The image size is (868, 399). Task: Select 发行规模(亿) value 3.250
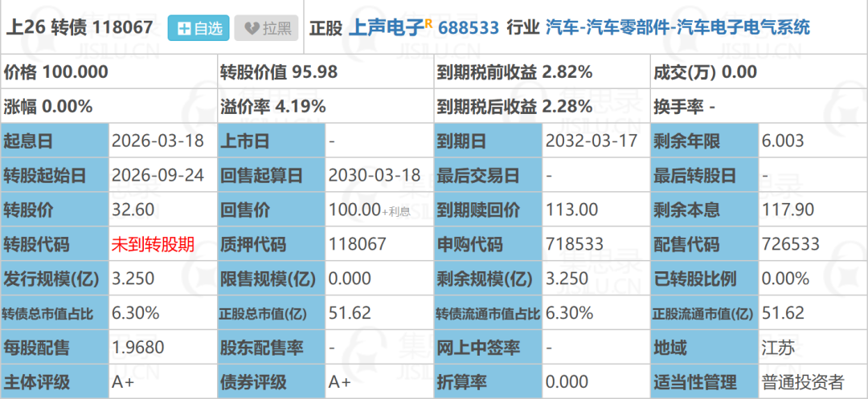(133, 279)
